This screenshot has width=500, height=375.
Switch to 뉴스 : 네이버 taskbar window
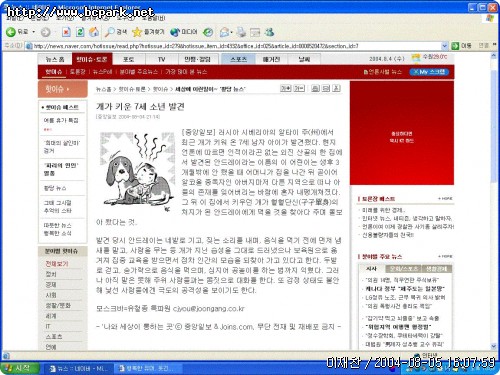click(78, 369)
